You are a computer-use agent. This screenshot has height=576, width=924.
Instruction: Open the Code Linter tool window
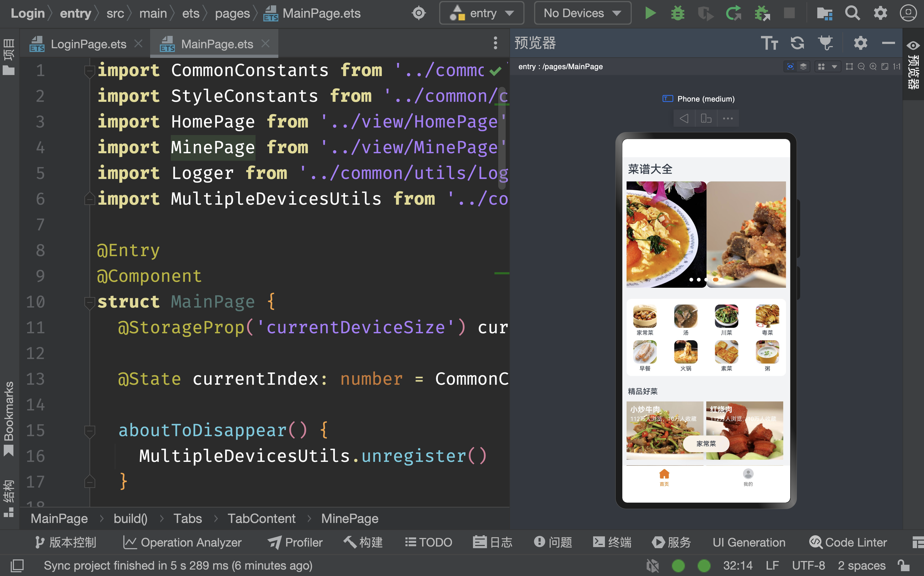click(848, 542)
